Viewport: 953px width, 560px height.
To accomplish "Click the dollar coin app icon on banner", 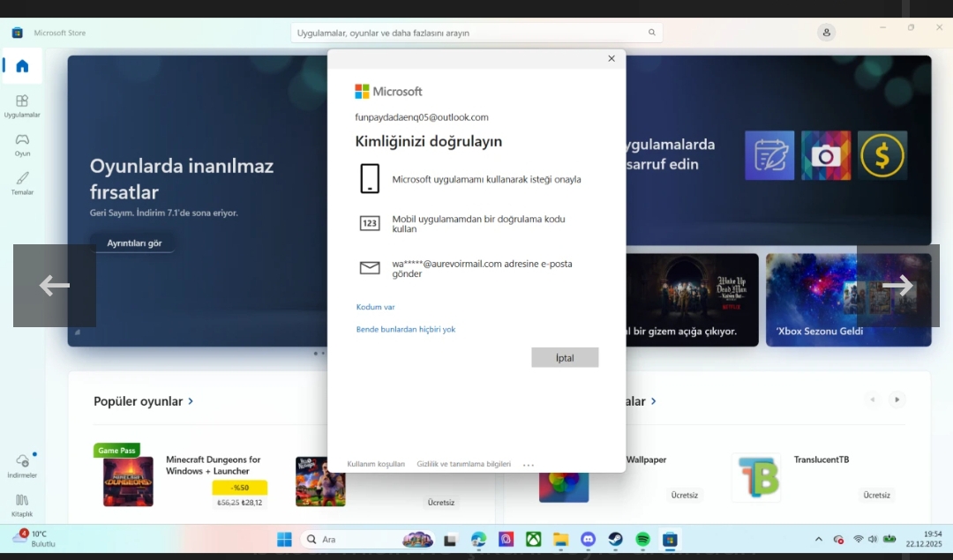I will 882,155.
